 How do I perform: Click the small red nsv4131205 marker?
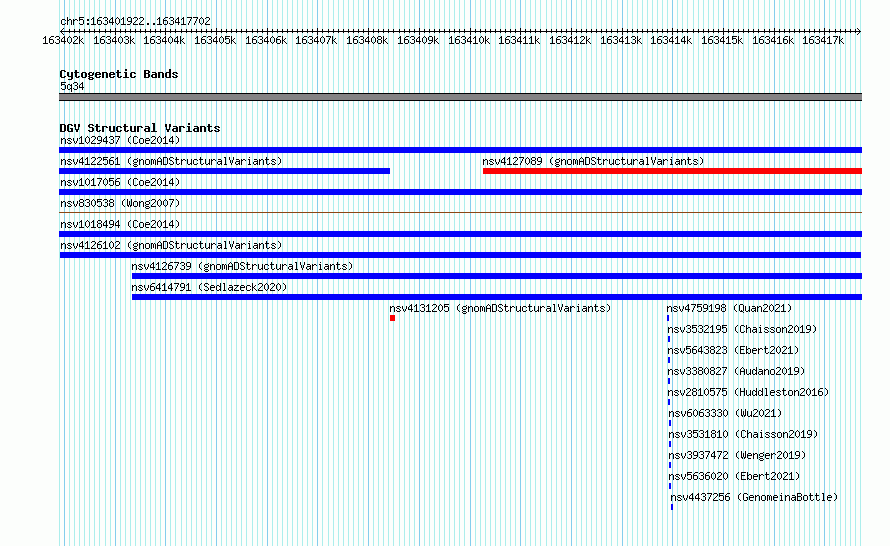click(392, 318)
